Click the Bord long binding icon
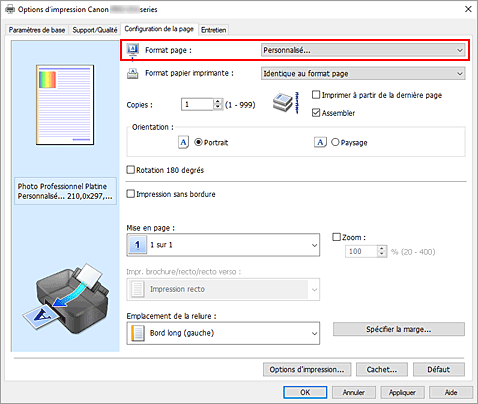 tap(138, 333)
